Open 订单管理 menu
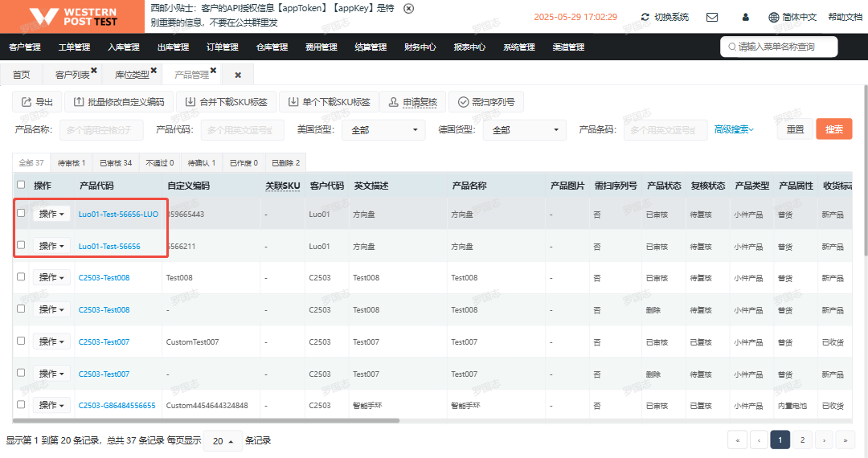The width and height of the screenshot is (868, 458). (223, 47)
